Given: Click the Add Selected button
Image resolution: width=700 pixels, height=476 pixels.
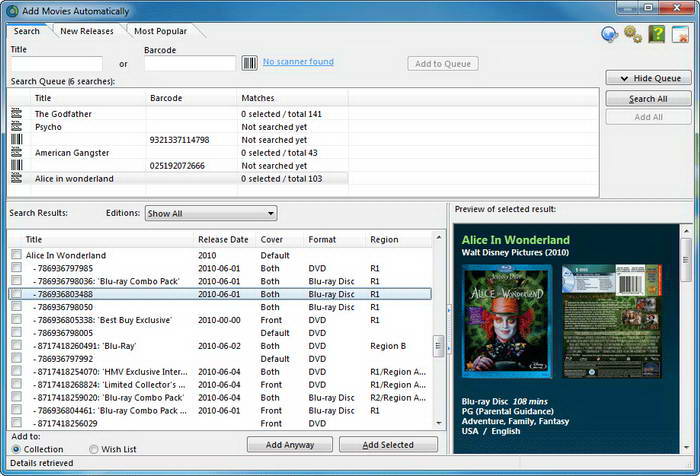Looking at the screenshot, I should 388,445.
